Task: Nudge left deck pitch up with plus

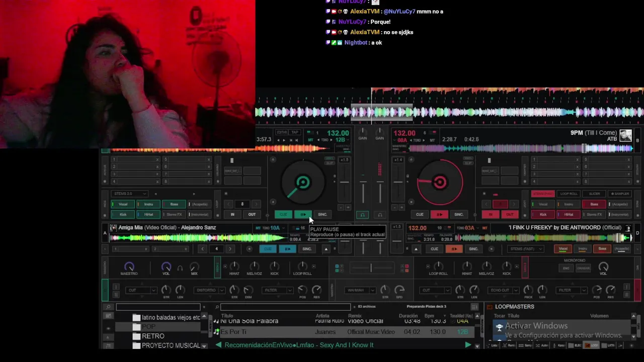Action: 348,207
